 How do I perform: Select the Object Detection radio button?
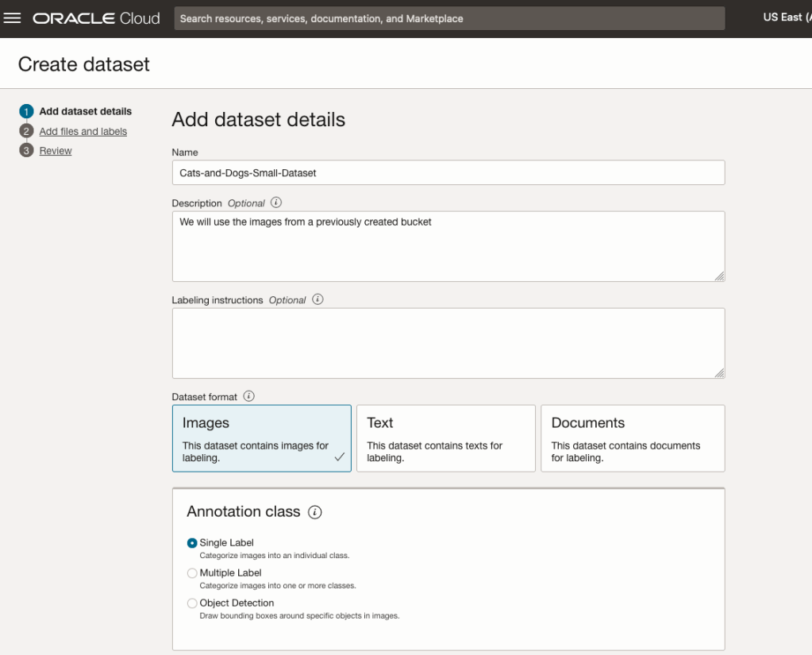(x=192, y=603)
